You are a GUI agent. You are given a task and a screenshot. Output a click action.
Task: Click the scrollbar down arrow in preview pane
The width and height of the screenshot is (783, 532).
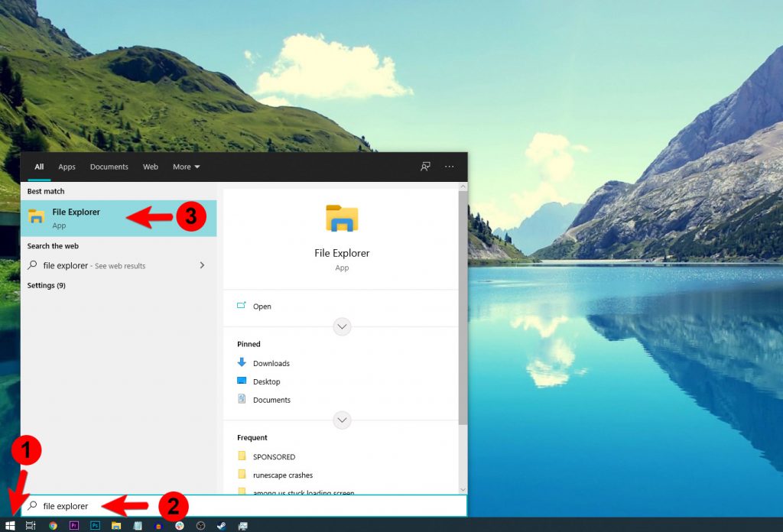(x=463, y=490)
